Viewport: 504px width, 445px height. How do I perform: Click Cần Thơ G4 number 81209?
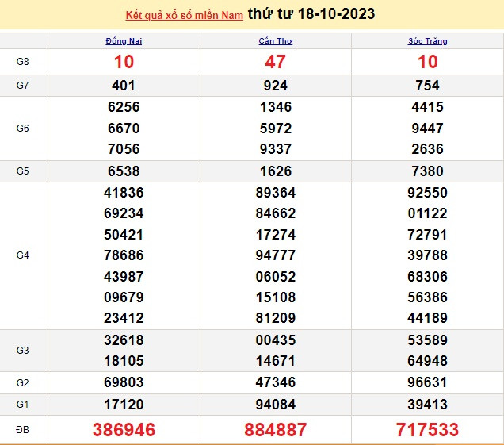click(x=276, y=318)
